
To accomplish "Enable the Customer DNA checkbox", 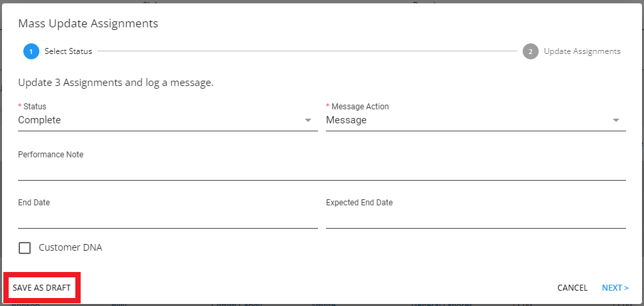I will pyautogui.click(x=25, y=248).
